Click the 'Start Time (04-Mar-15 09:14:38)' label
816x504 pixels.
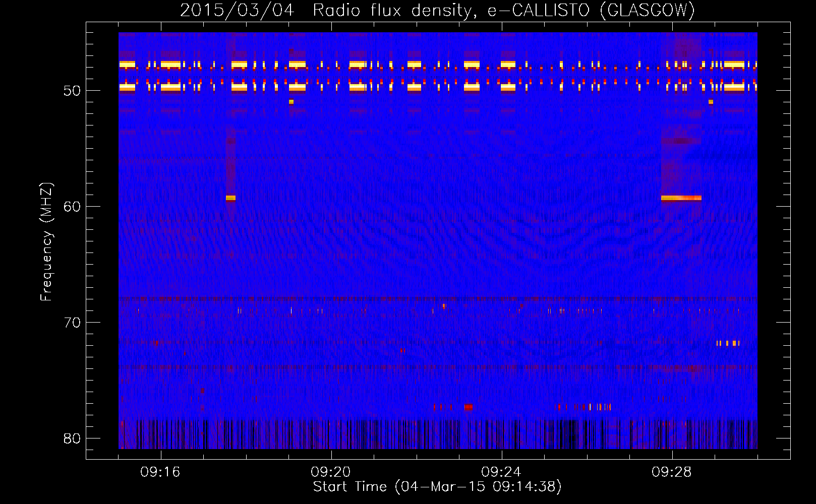[x=437, y=487]
